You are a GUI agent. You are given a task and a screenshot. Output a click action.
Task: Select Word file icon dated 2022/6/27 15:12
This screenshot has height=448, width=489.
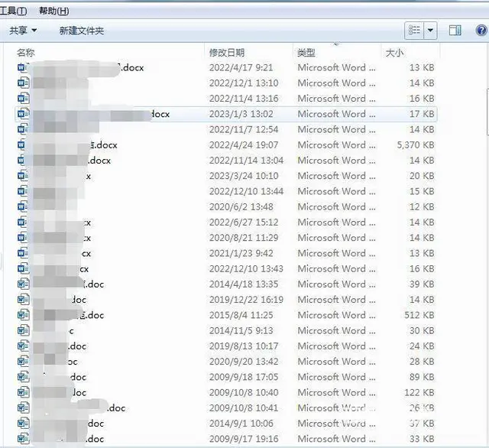click(x=22, y=222)
